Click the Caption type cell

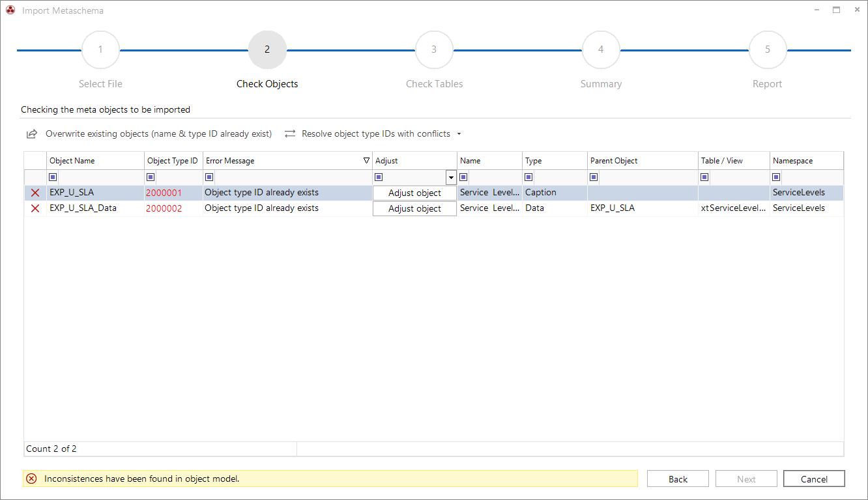555,193
